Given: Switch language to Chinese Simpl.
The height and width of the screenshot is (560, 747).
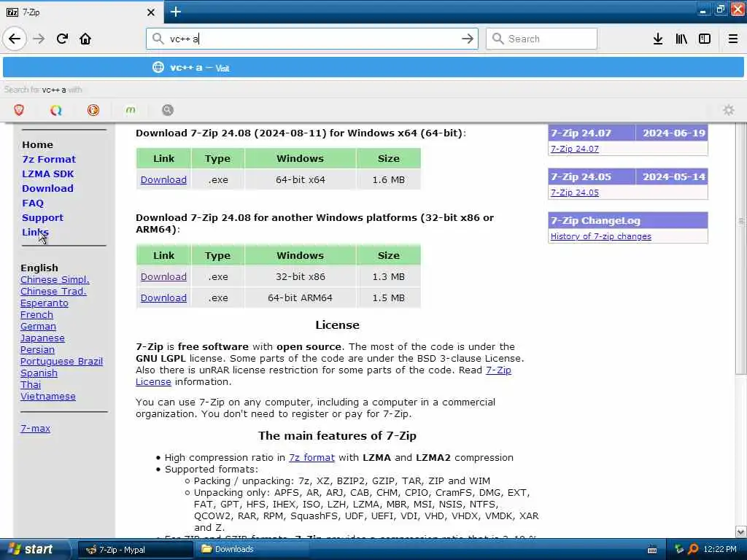Looking at the screenshot, I should pyautogui.click(x=55, y=279).
